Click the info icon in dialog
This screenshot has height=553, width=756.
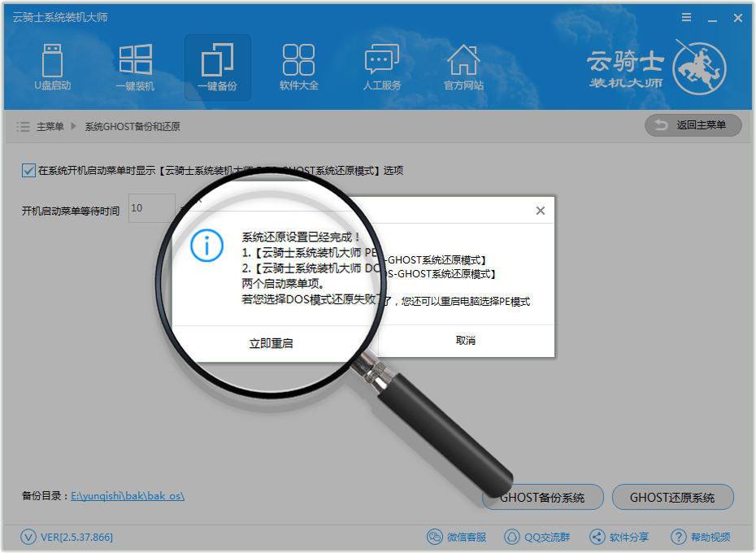point(206,246)
